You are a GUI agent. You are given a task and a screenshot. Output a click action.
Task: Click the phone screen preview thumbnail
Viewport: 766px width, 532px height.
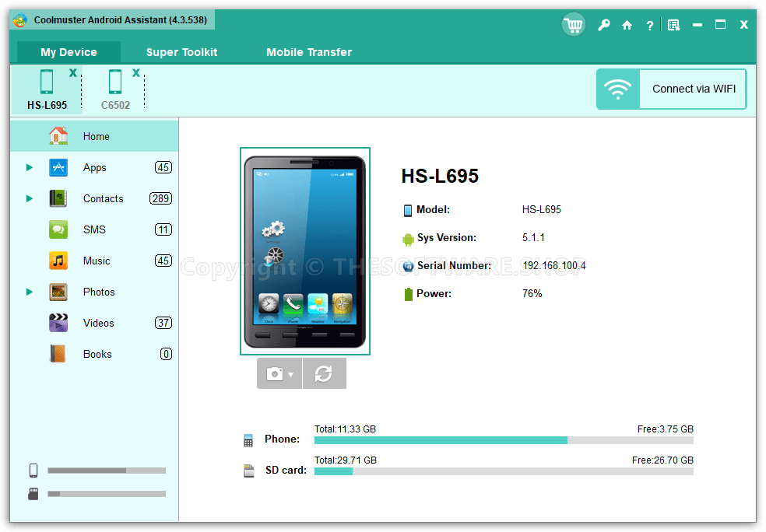tap(305, 251)
